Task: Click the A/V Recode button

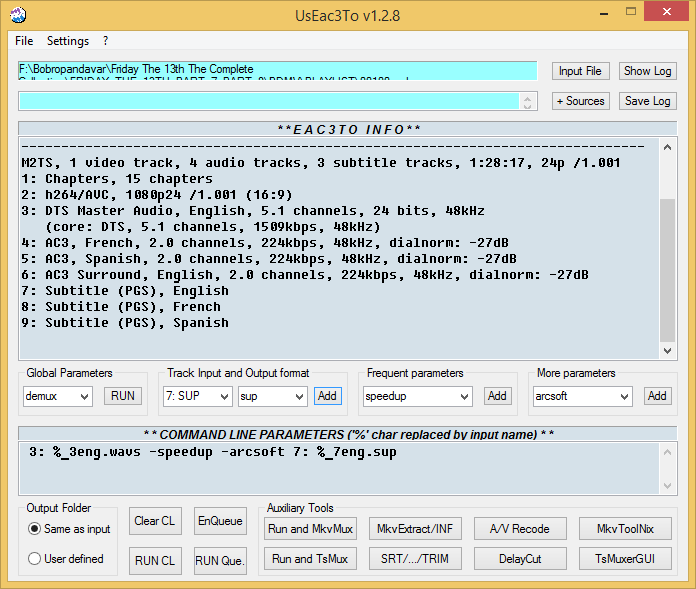Action: click(x=520, y=529)
